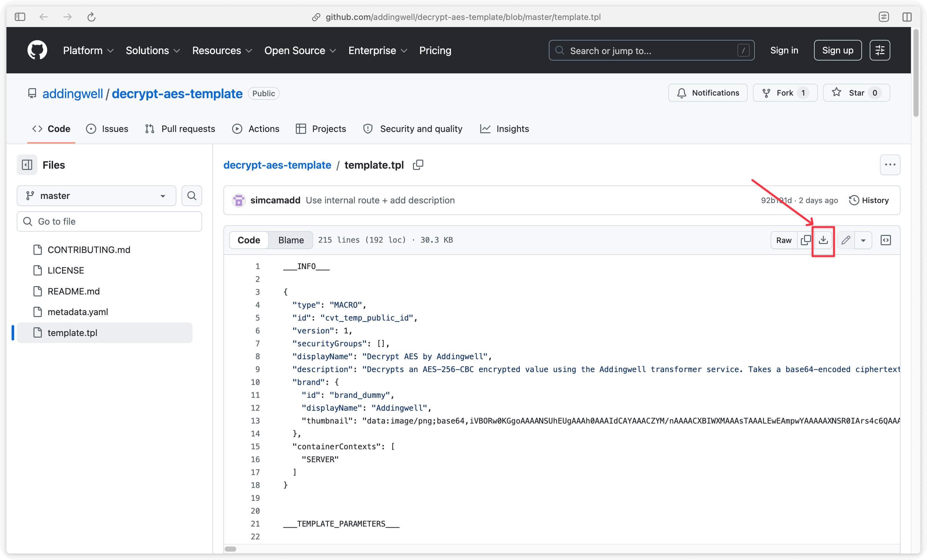This screenshot has width=927, height=560.
Task: Open the Pull requests tab
Action: (x=180, y=129)
